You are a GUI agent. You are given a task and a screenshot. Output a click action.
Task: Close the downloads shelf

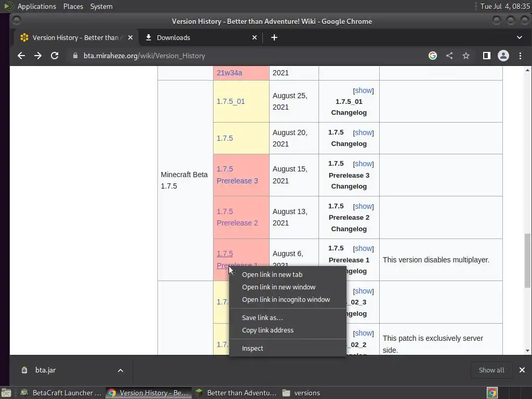(522, 370)
